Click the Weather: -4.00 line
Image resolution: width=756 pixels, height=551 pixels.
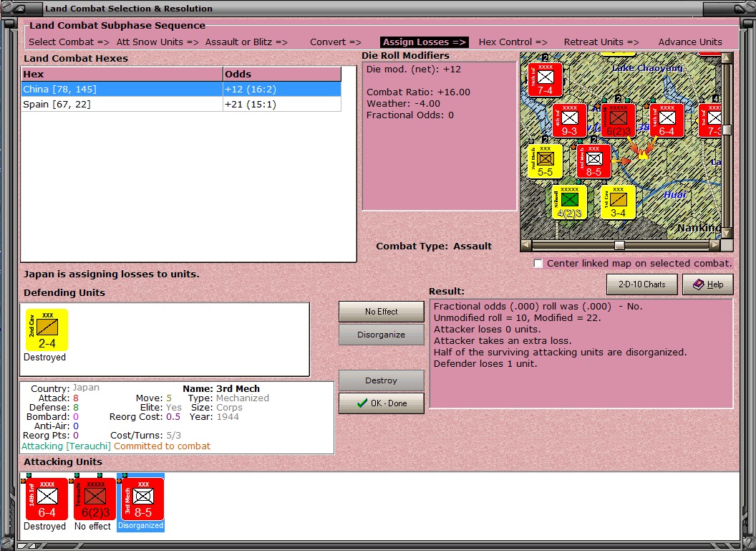403,104
